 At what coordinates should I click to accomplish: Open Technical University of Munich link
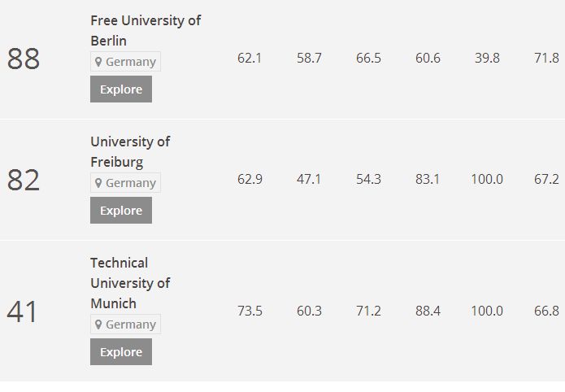[129, 283]
